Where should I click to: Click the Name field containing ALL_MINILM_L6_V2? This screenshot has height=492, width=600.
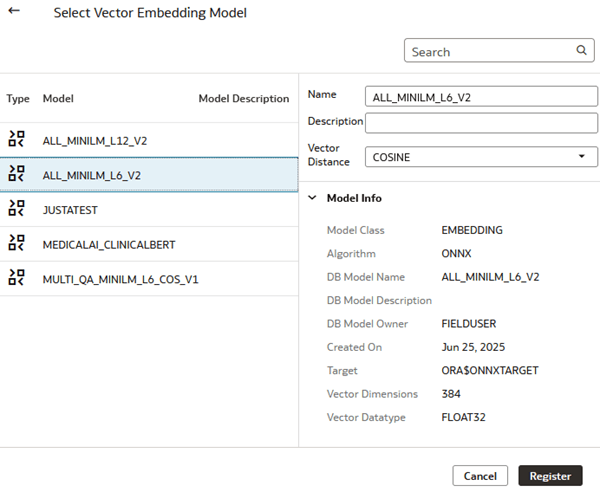[481, 96]
